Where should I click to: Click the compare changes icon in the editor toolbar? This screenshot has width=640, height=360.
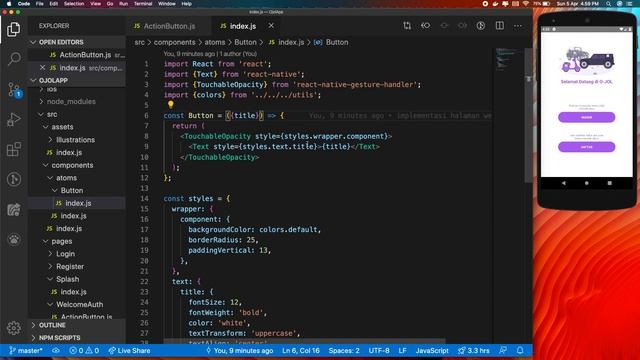pos(407,26)
